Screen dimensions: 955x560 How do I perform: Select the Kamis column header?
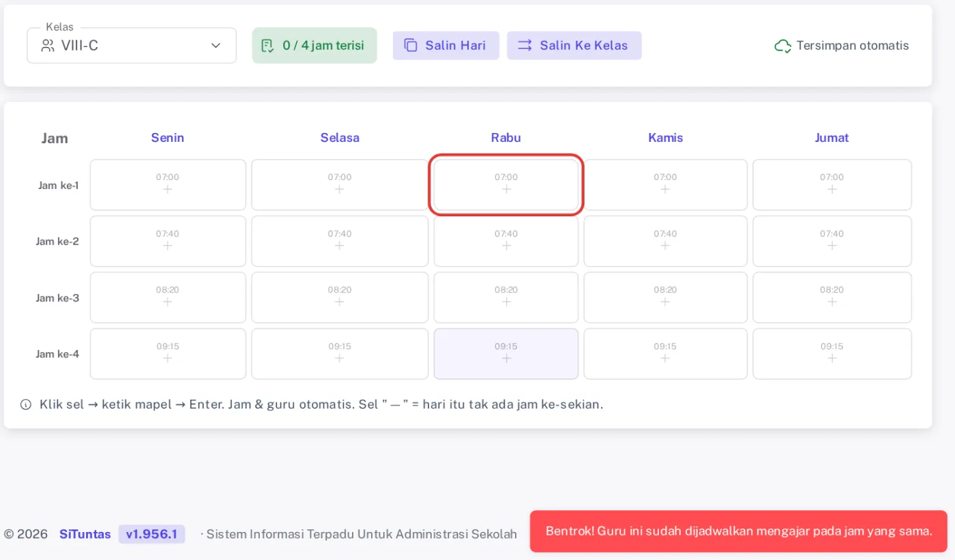(666, 138)
